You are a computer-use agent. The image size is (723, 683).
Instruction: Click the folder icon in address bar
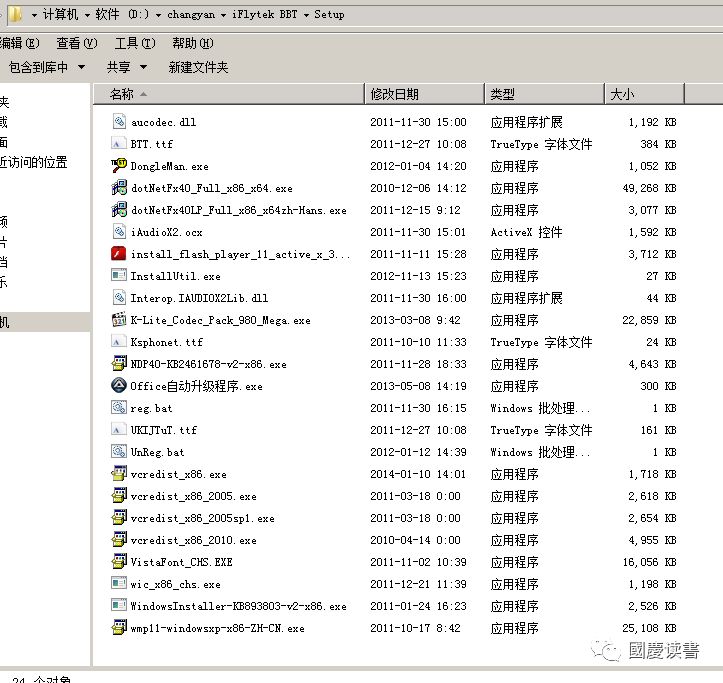pyautogui.click(x=14, y=14)
